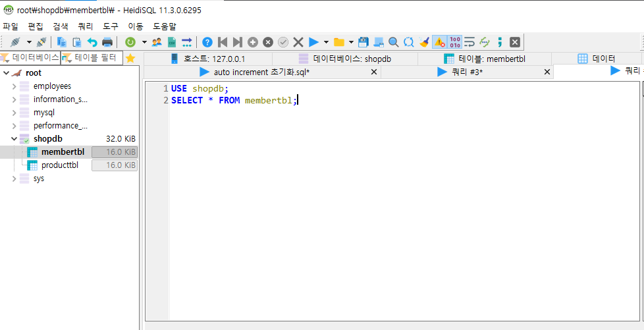This screenshot has height=330, width=644.
Task: Open the 도움말 menu
Action: [x=165, y=27]
